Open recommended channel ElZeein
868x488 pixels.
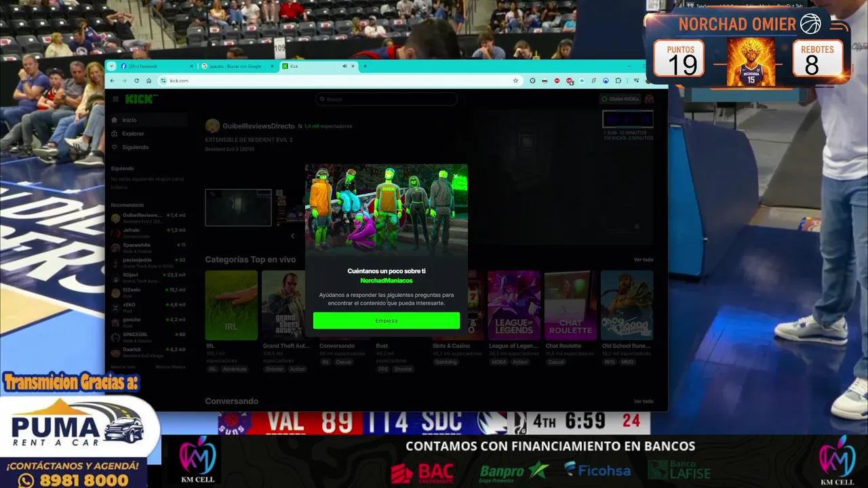(x=148, y=292)
